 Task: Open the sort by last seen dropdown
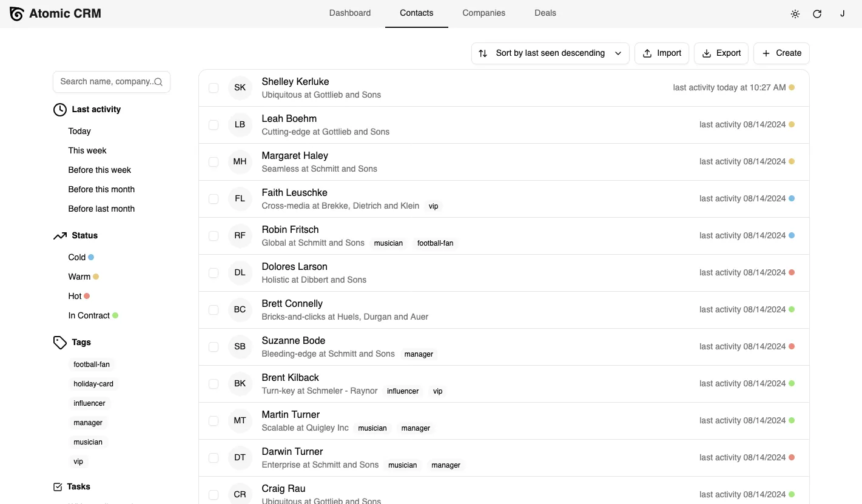pyautogui.click(x=550, y=53)
